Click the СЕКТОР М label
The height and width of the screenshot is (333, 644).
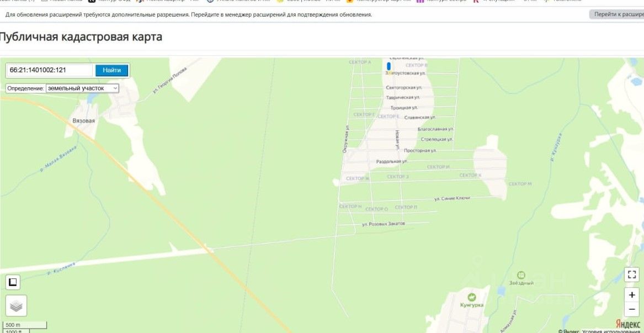point(520,184)
